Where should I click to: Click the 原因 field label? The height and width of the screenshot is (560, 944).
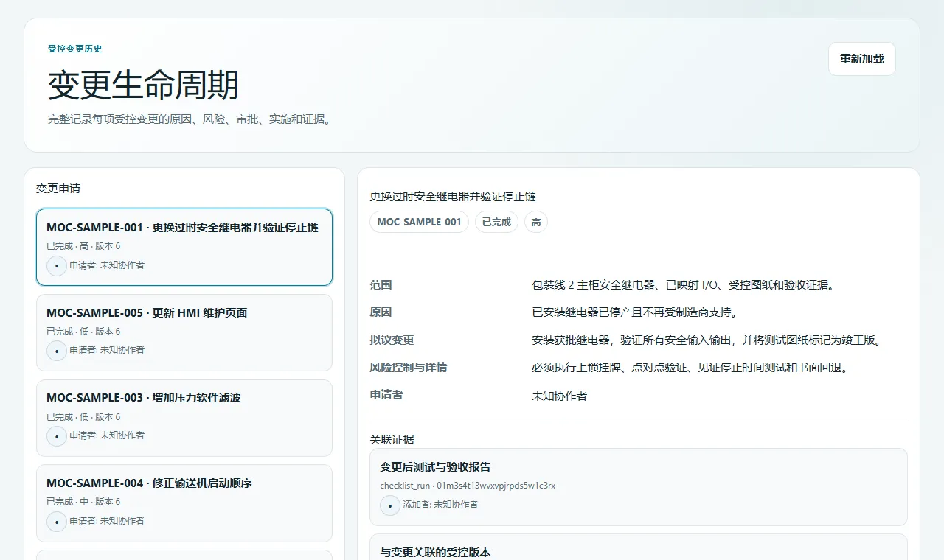[381, 312]
